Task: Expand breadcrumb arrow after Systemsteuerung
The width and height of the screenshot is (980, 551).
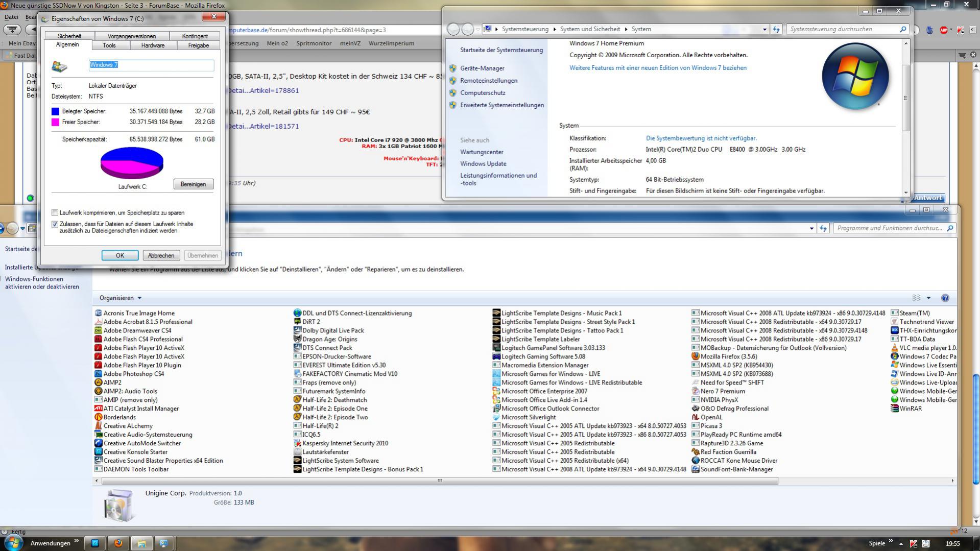Action: (x=555, y=29)
